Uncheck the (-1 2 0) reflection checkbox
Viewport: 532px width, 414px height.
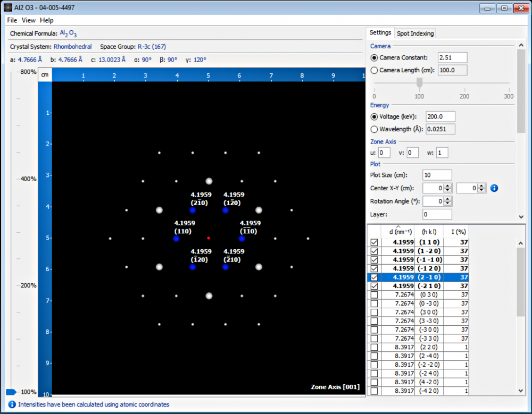click(374, 268)
